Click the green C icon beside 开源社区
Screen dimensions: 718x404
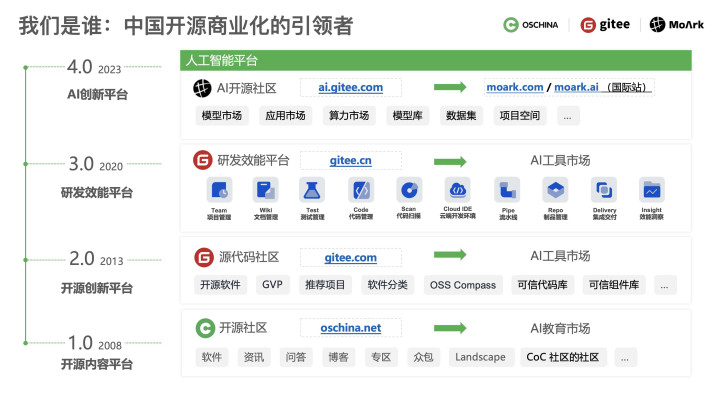(x=205, y=328)
